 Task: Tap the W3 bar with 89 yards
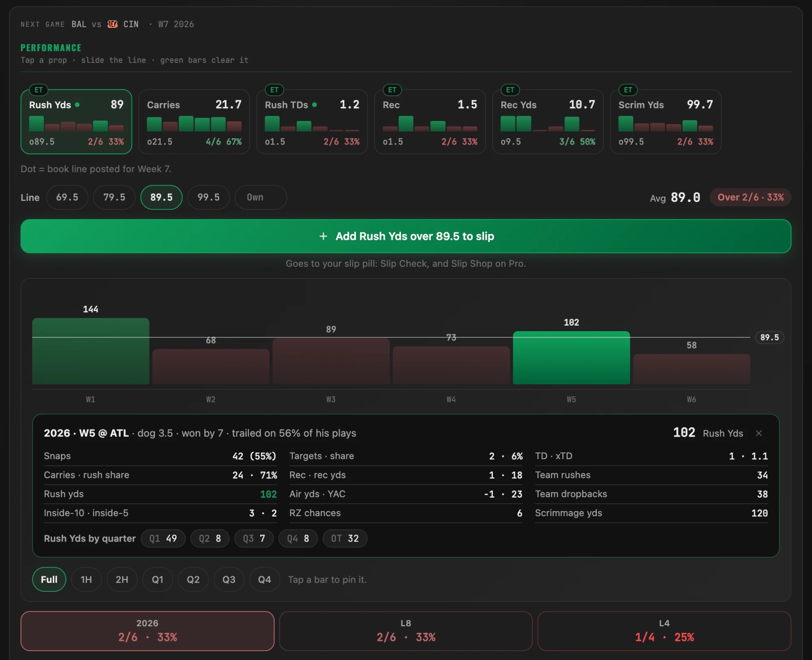coord(331,361)
